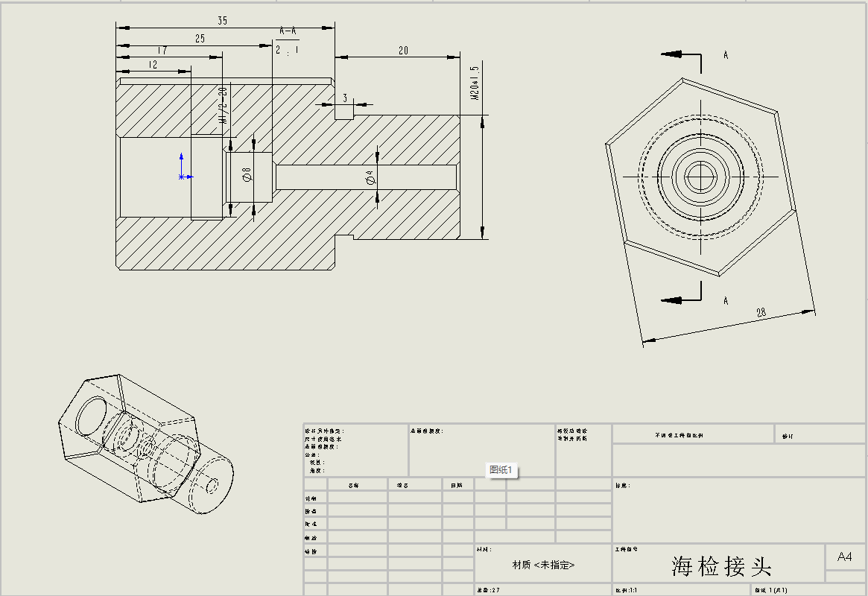This screenshot has width=868, height=596.
Task: Click the lower section arrow A
Action: coord(679,299)
